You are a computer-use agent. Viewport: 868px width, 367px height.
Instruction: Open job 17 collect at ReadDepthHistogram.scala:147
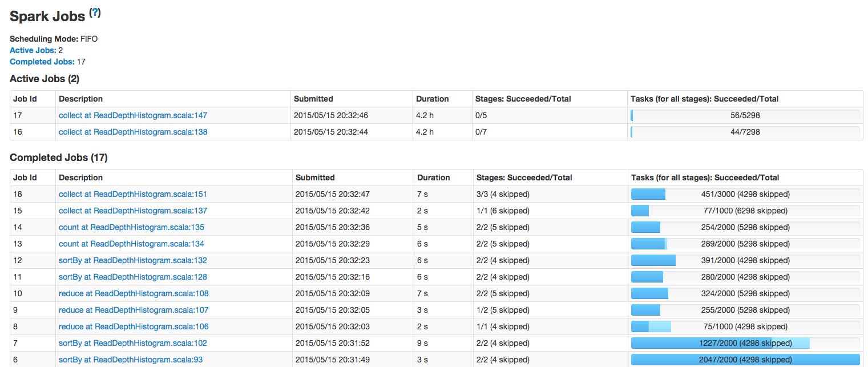click(x=133, y=115)
